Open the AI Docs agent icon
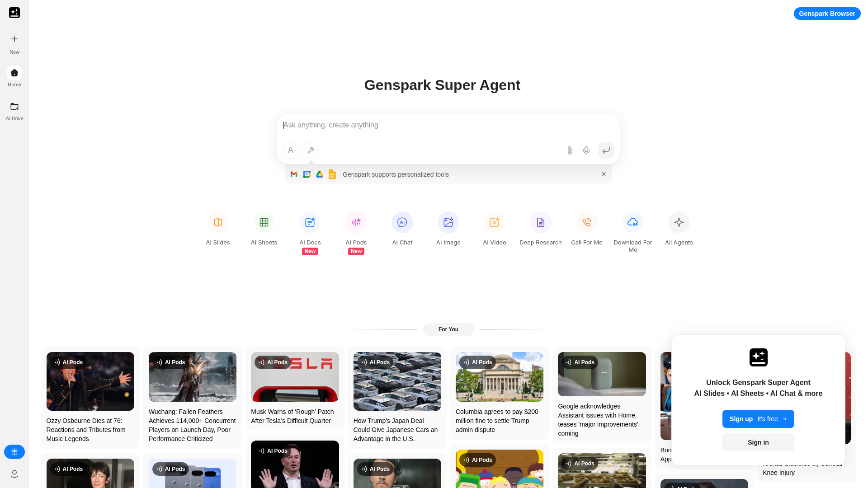Image resolution: width=868 pixels, height=488 pixels. coord(310,222)
